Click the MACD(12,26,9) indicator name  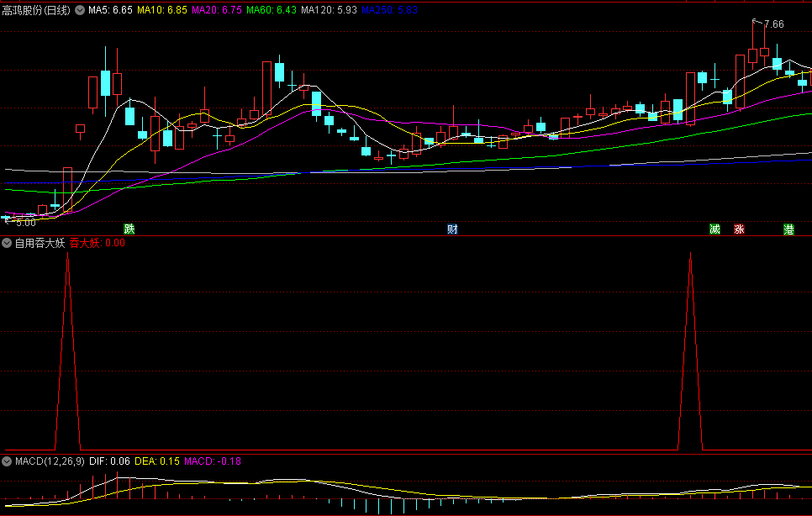point(50,461)
